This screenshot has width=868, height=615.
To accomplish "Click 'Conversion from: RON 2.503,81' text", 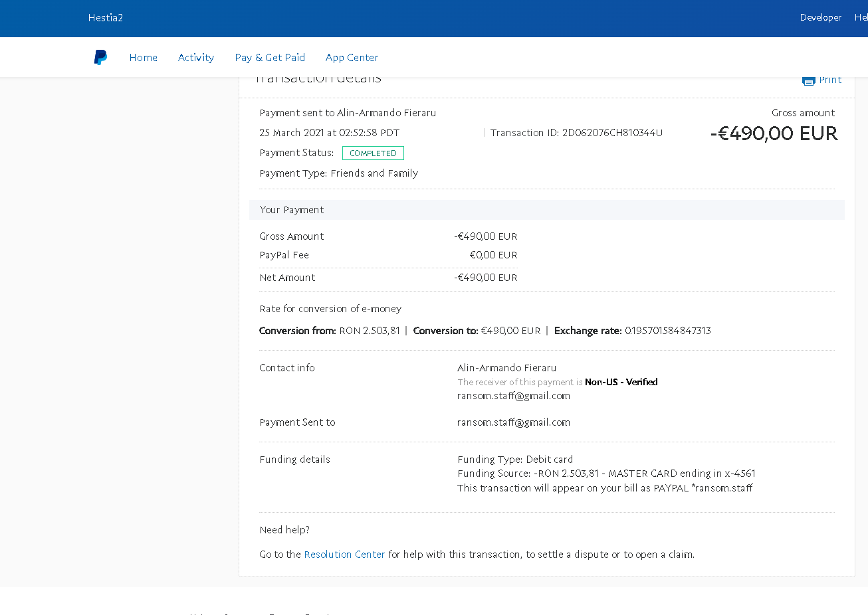I will (x=330, y=331).
